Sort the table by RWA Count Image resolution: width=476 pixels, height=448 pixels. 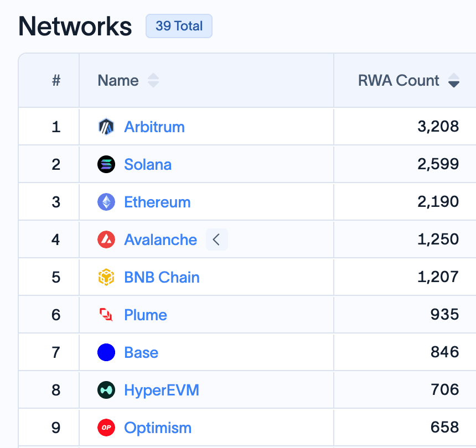point(454,80)
